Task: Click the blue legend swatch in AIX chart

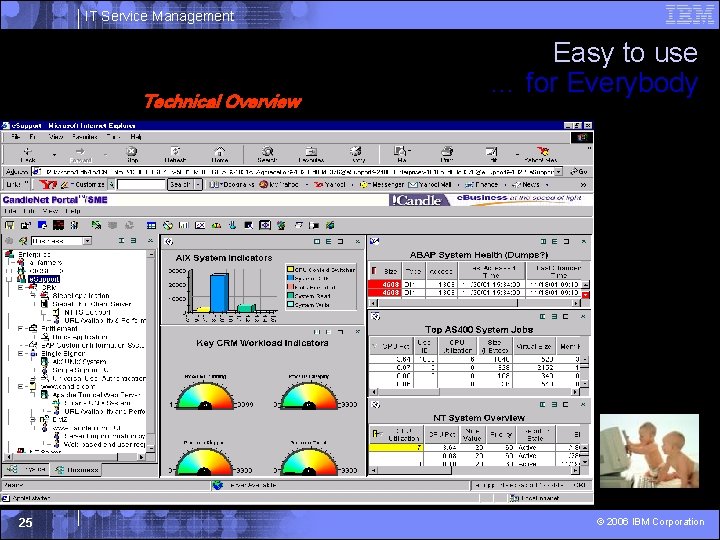Action: 290,278
